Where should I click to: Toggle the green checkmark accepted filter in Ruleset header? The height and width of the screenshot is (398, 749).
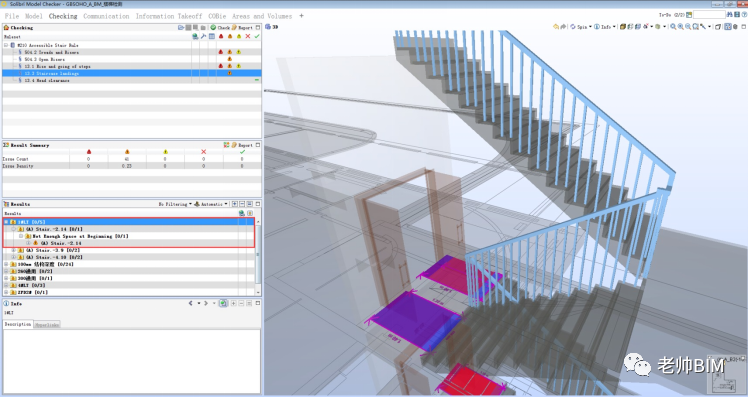(257, 36)
